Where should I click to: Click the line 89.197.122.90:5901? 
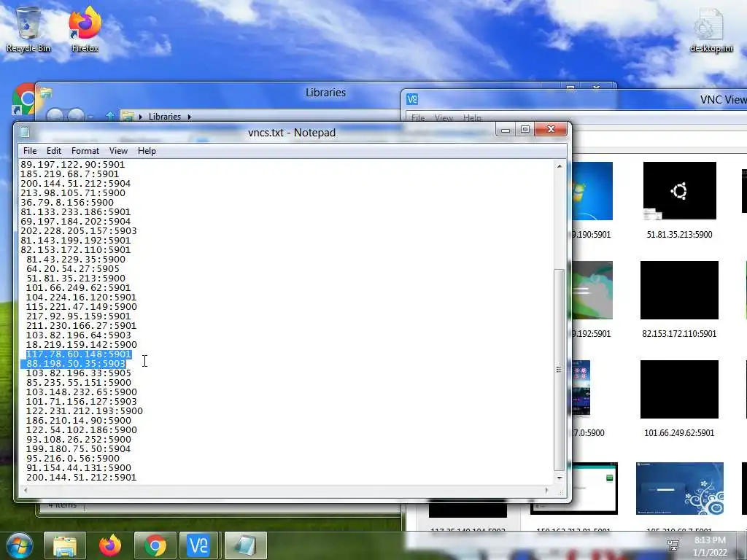[x=72, y=164]
